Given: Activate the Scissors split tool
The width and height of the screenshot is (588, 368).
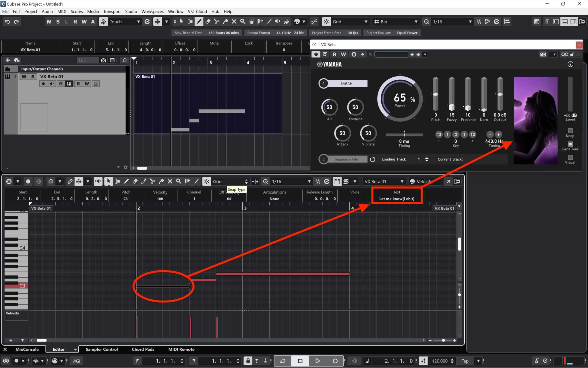Looking at the screenshot, I should click(x=216, y=22).
